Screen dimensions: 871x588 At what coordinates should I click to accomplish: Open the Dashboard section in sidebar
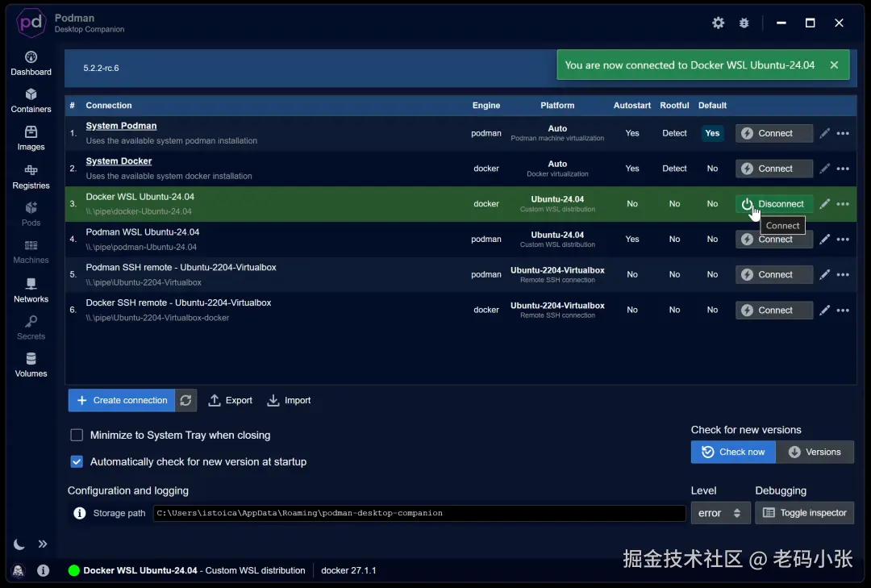[31, 64]
